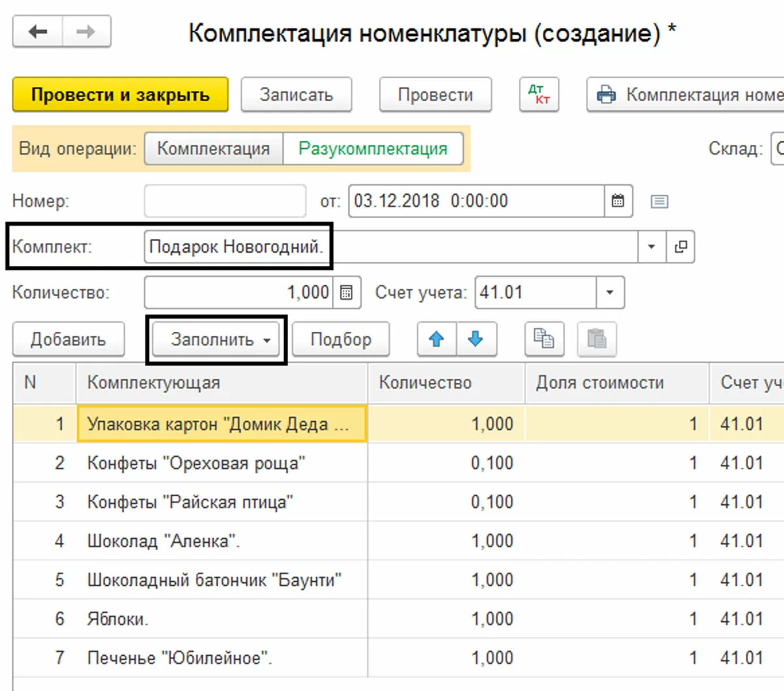Paste rows with the clipboard icon
The width and height of the screenshot is (784, 691).
[596, 339]
